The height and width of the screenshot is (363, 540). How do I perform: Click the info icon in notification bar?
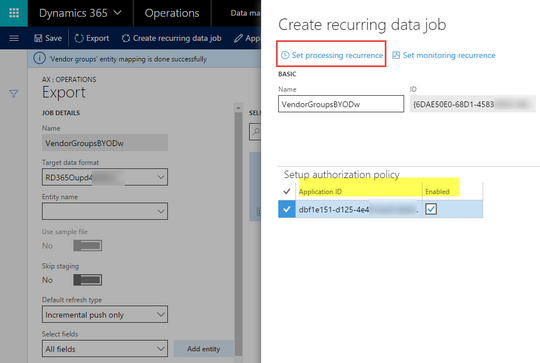click(39, 58)
